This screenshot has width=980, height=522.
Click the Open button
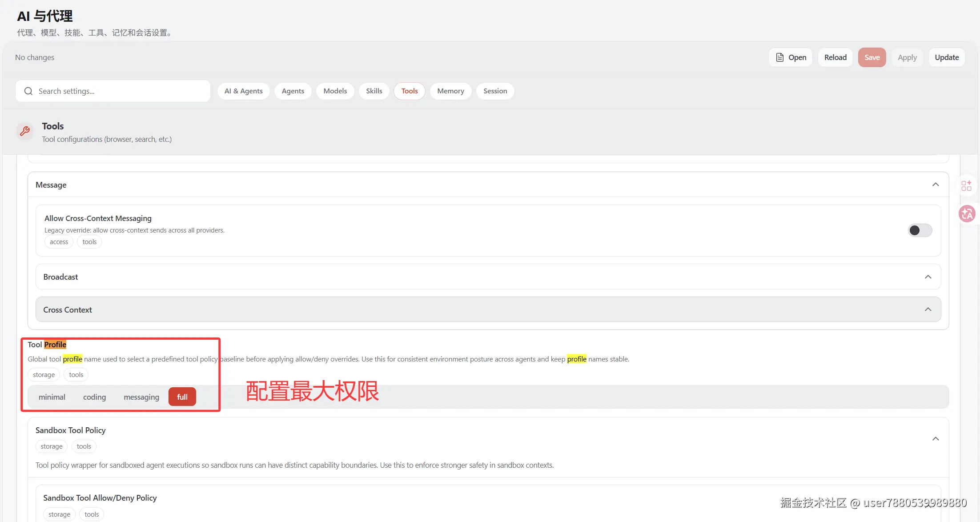(791, 57)
